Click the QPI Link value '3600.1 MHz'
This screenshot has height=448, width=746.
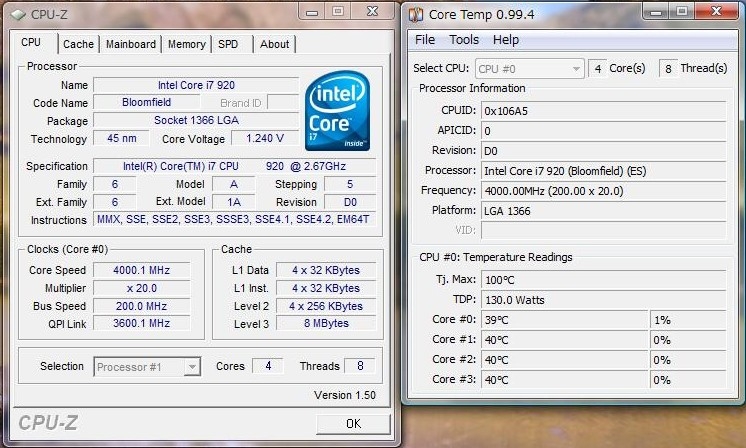pos(142,323)
